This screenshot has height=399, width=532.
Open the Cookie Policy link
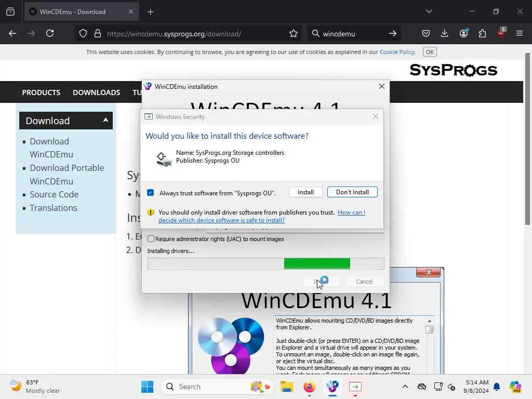397,52
